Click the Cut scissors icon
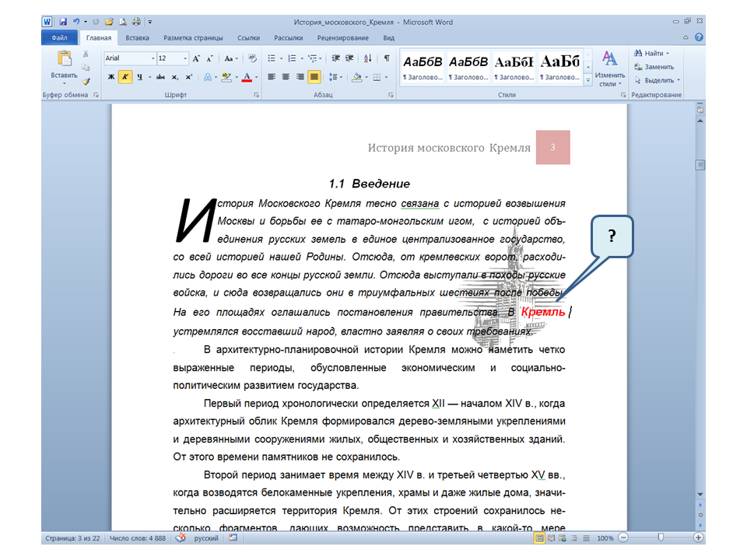This screenshot has height=560, width=747. tap(86, 54)
